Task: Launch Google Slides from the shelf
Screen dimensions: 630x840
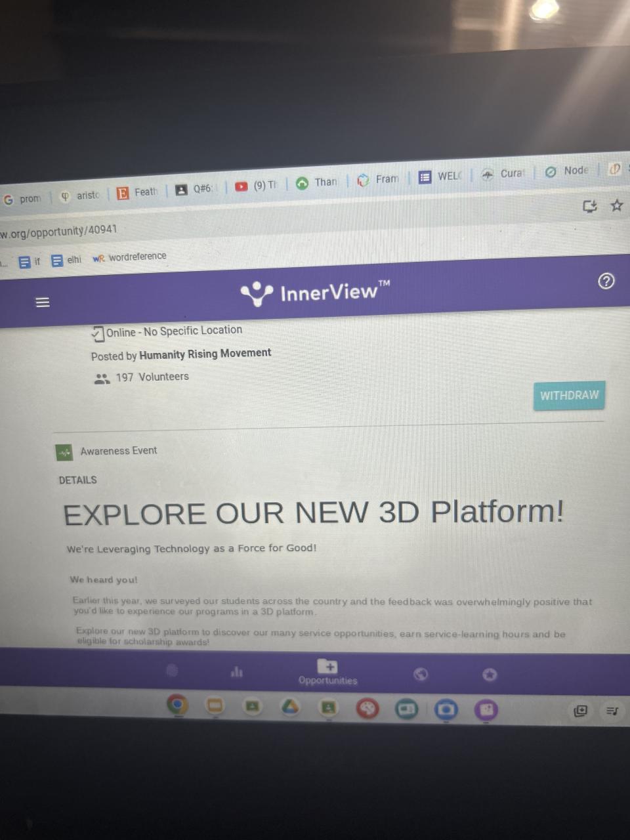Action: point(214,706)
